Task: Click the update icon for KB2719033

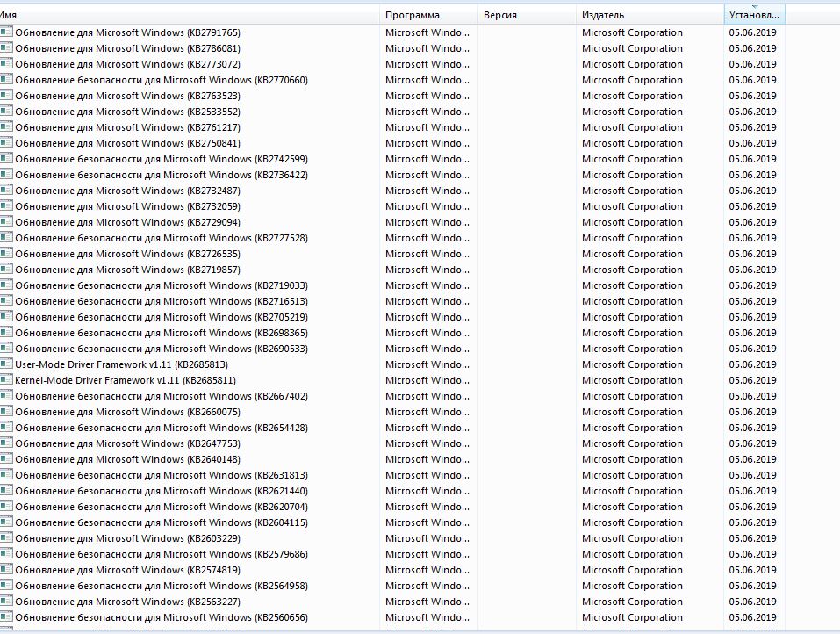Action: pyautogui.click(x=6, y=285)
